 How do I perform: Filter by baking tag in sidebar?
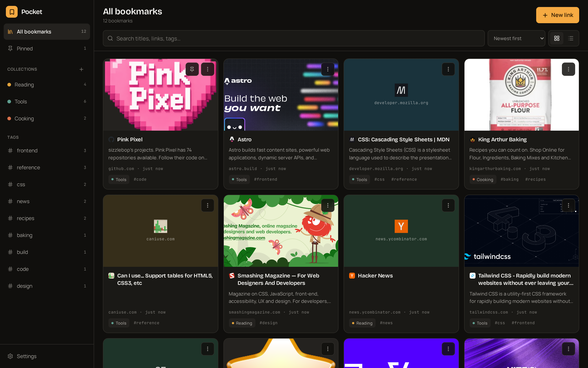tap(47, 235)
